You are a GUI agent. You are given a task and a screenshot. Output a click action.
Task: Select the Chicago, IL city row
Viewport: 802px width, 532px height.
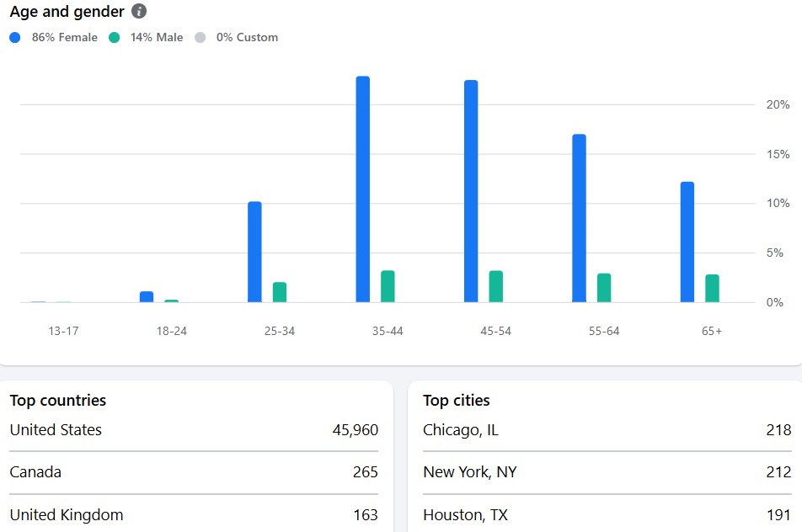pos(607,430)
